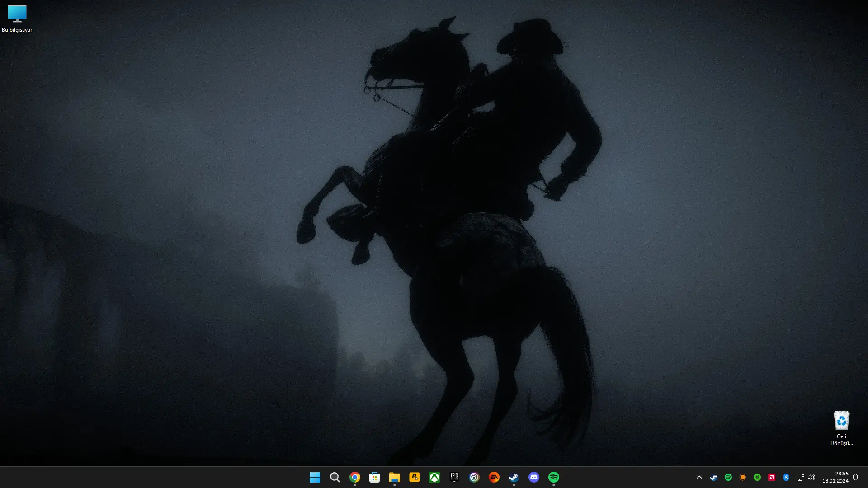868x488 pixels.
Task: Select the Geri Dönüşü... recycle bin icon
Action: coord(841,428)
